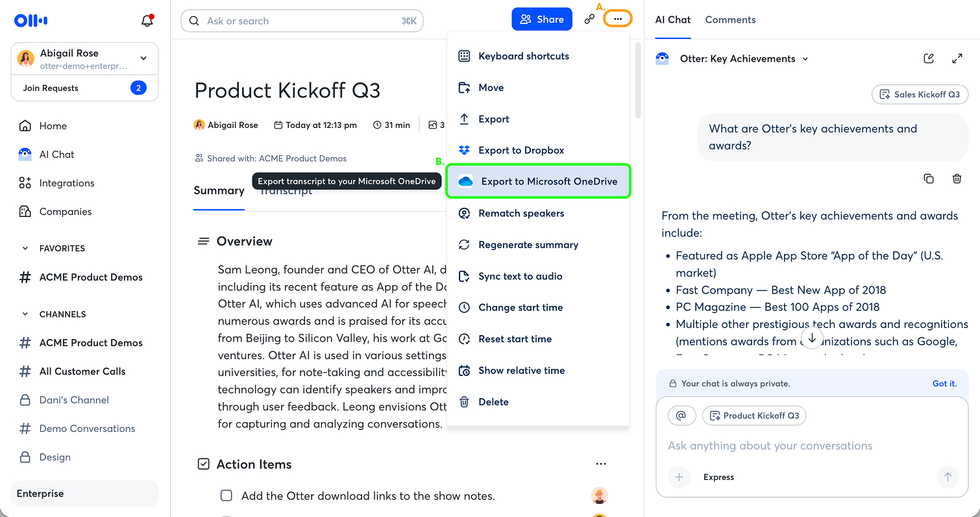Image resolution: width=980 pixels, height=517 pixels.
Task: Collapse the FAVORITES section
Action: pos(25,248)
